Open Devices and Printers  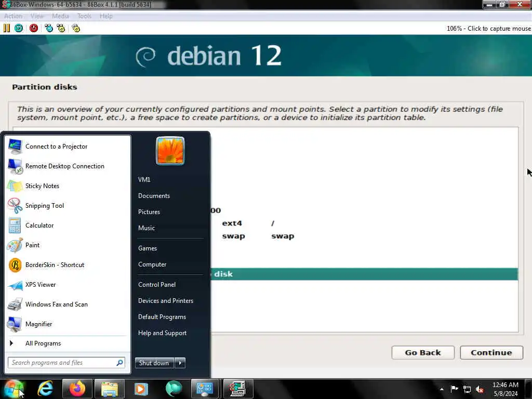(170, 301)
